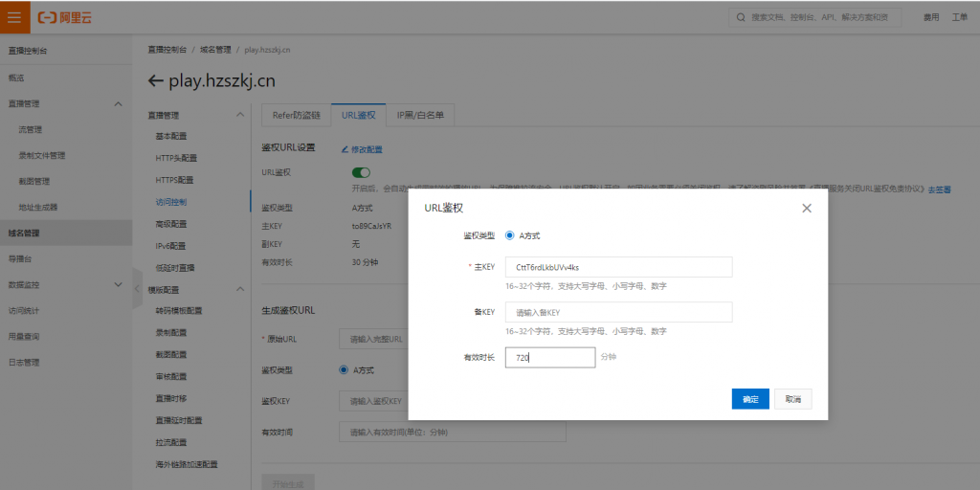Go to 概览 in the sidebar
The width and height of the screenshot is (980, 490).
(x=16, y=78)
